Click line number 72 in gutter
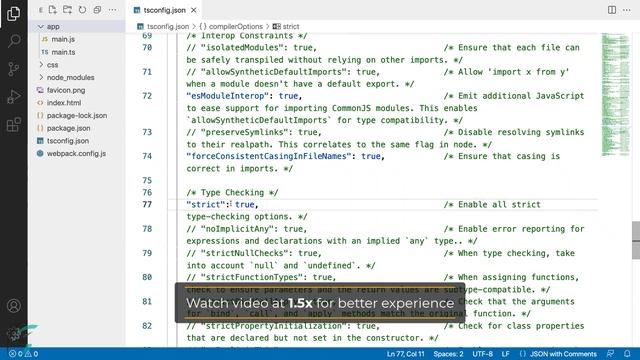 click(147, 96)
